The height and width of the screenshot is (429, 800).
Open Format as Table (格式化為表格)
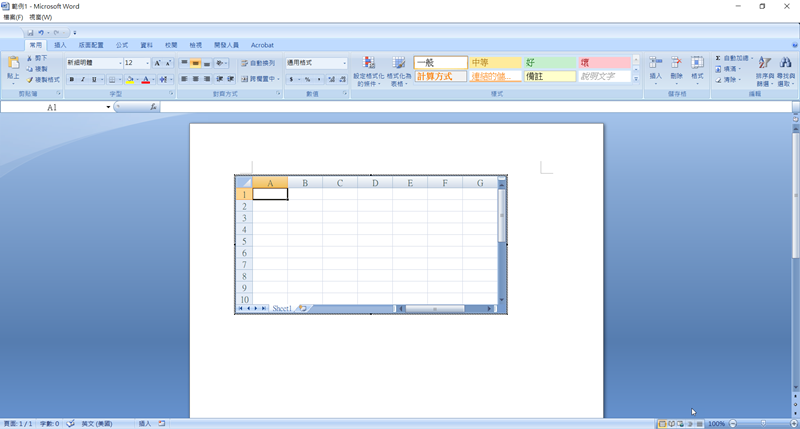coord(398,71)
